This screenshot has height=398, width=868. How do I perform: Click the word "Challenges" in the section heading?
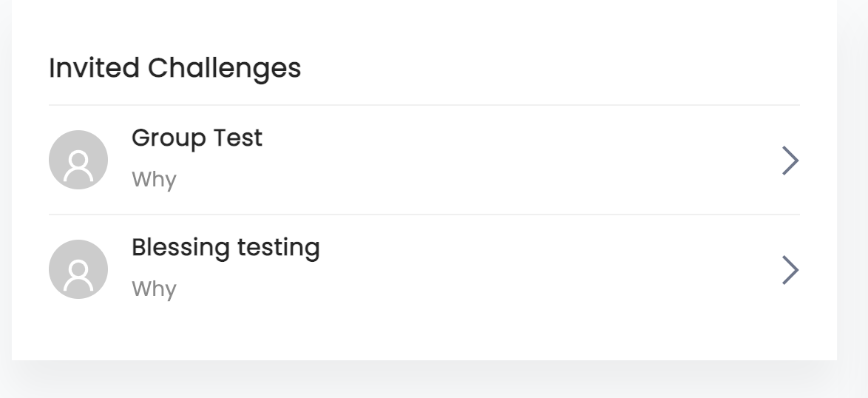[224, 68]
